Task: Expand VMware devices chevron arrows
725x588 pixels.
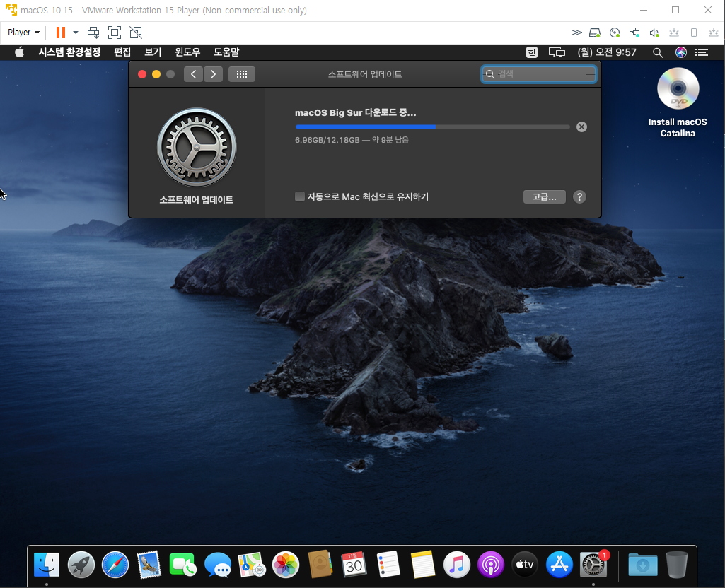Action: tap(576, 33)
